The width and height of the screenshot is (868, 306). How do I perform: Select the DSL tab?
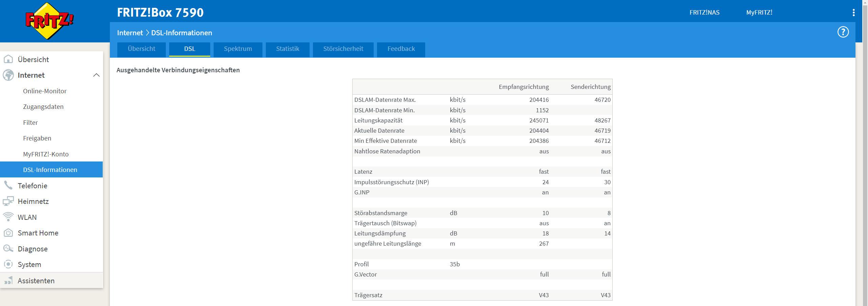click(x=190, y=49)
